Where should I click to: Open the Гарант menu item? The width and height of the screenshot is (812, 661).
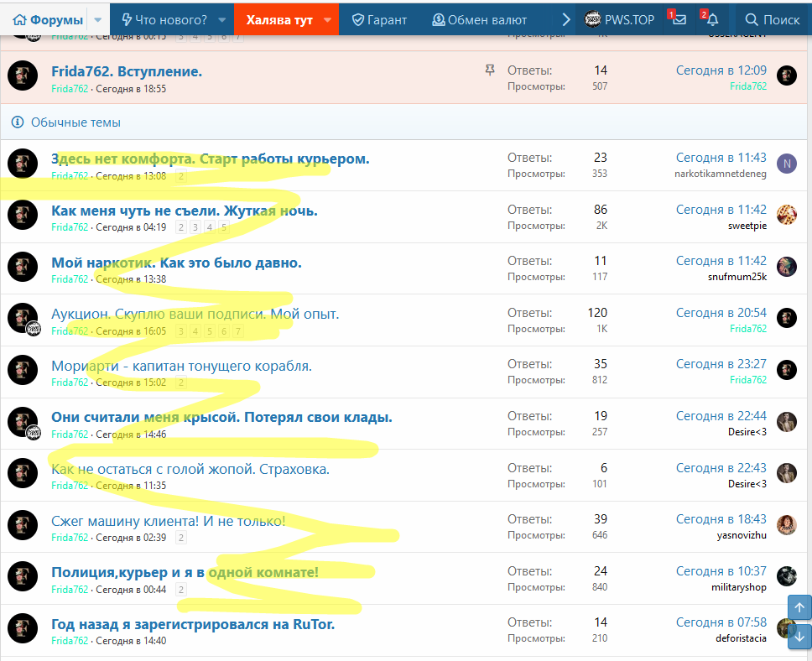pos(378,19)
